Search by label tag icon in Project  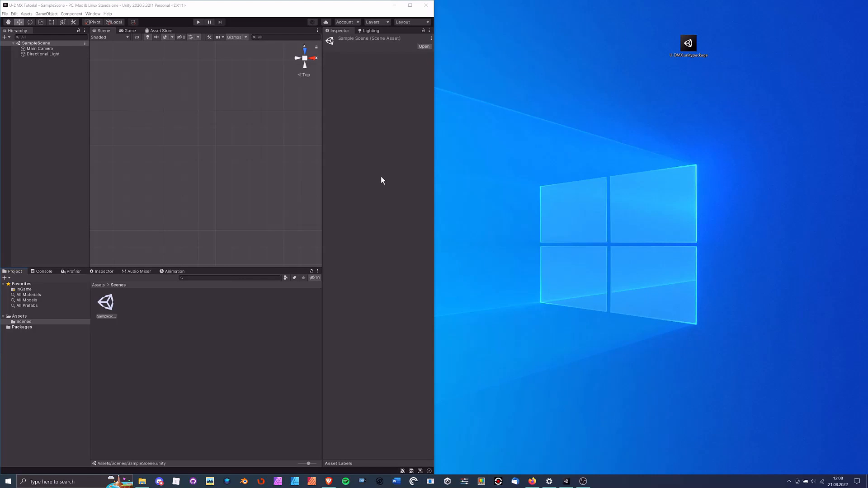point(294,278)
